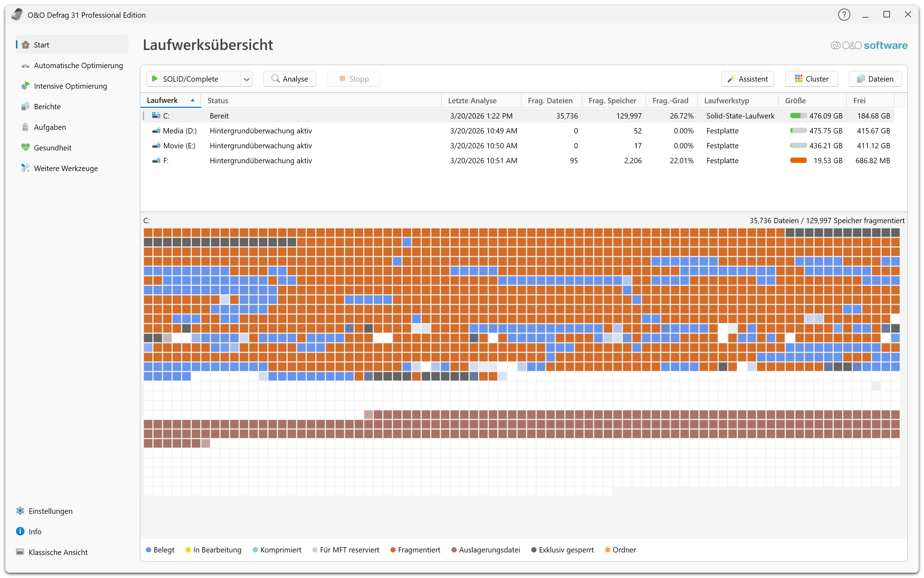This screenshot has height=578, width=924.
Task: Click the Fragmentiert legend color dot
Action: coord(392,550)
